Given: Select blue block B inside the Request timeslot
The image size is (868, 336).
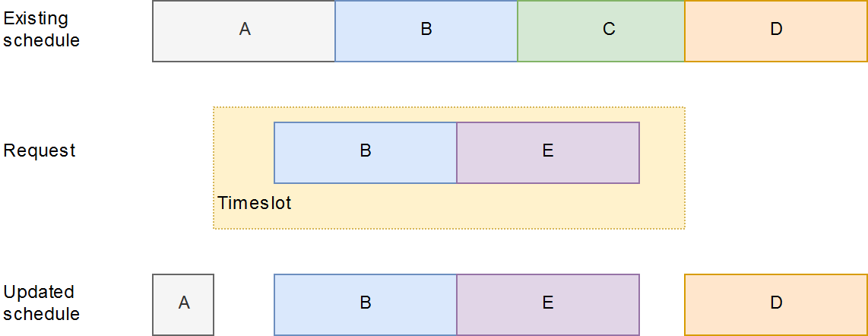Looking at the screenshot, I should pyautogui.click(x=366, y=153).
